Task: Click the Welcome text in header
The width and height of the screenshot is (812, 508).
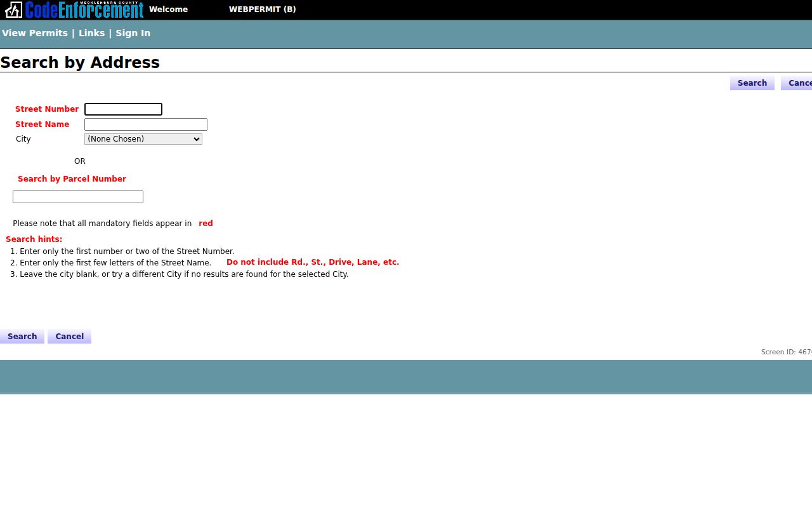Action: 168,10
